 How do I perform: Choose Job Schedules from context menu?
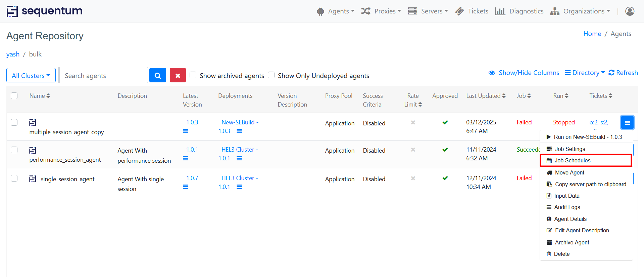tap(572, 161)
